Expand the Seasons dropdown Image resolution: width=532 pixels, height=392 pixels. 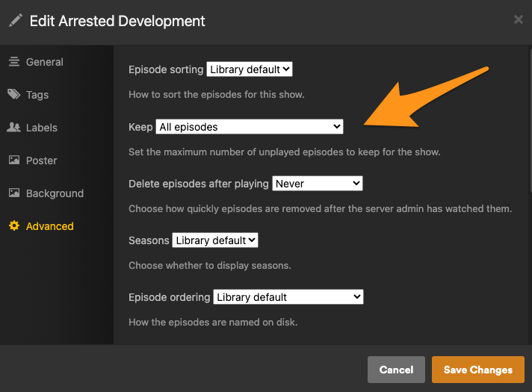tap(215, 240)
